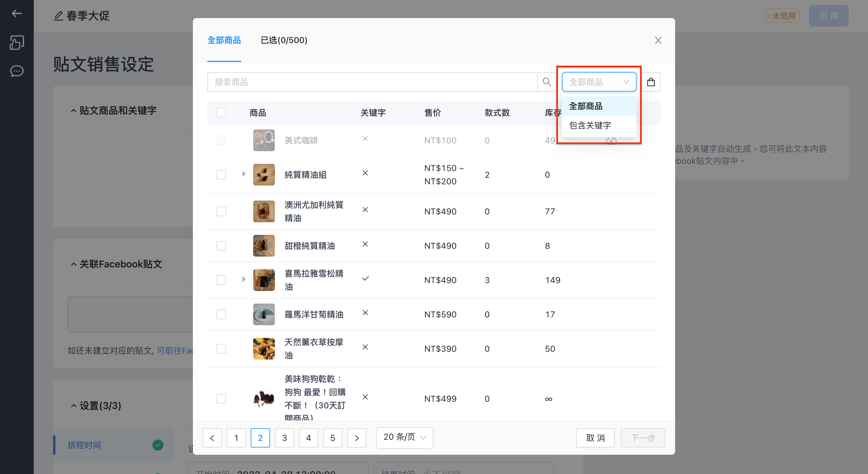868x474 pixels.
Task: Click the 羅馬洋甘菊精油 product thumbnail
Action: pyautogui.click(x=263, y=314)
